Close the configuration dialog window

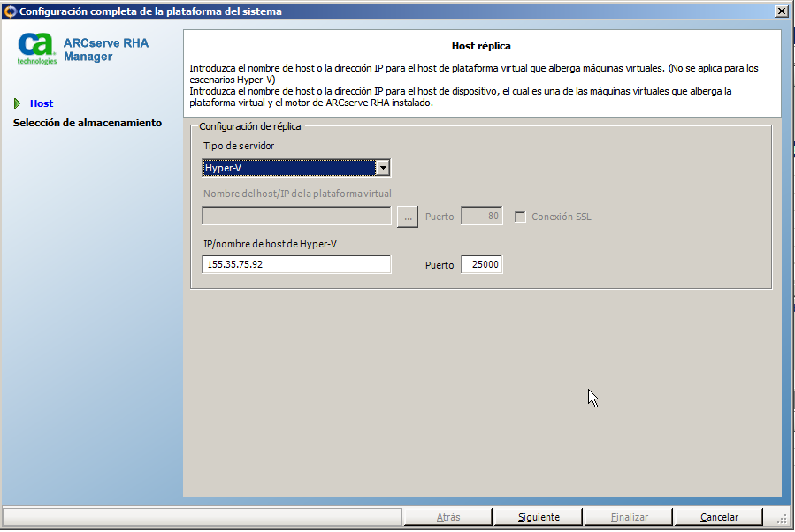click(x=782, y=11)
